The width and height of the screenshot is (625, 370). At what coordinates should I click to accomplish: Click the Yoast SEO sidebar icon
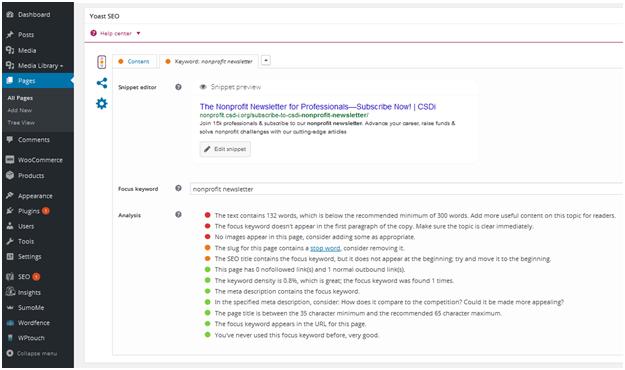point(10,276)
